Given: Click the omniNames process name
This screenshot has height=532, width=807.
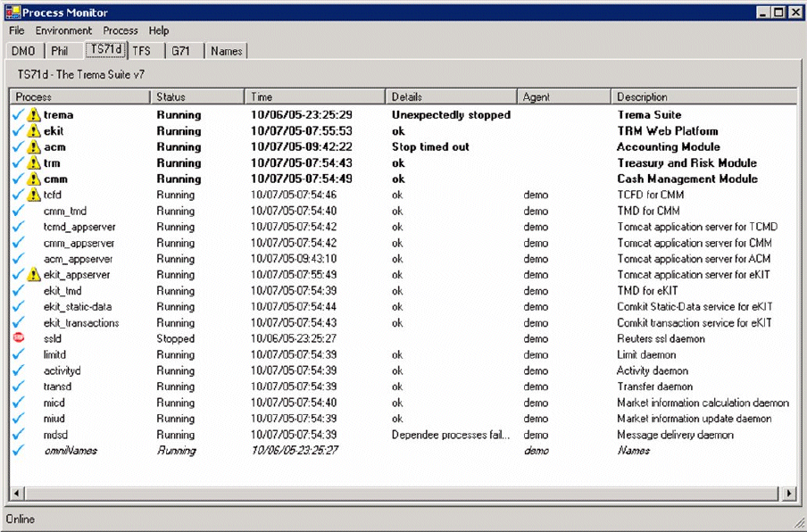Looking at the screenshot, I should pyautogui.click(x=71, y=450).
